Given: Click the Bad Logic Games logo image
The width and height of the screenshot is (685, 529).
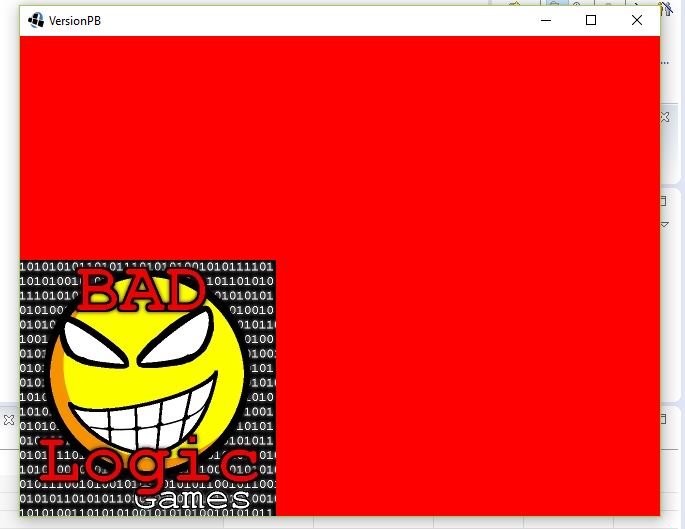Looking at the screenshot, I should click(x=148, y=388).
